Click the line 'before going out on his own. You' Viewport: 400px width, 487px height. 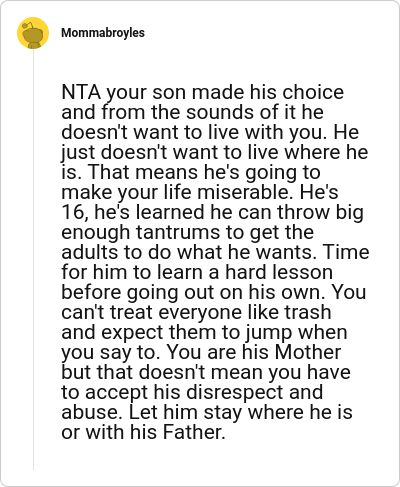coord(214,292)
